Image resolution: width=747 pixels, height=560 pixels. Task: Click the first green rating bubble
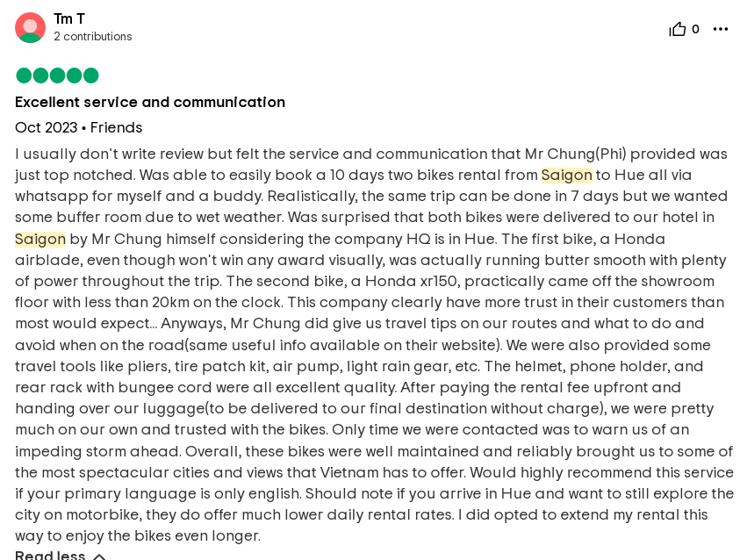pyautogui.click(x=24, y=75)
